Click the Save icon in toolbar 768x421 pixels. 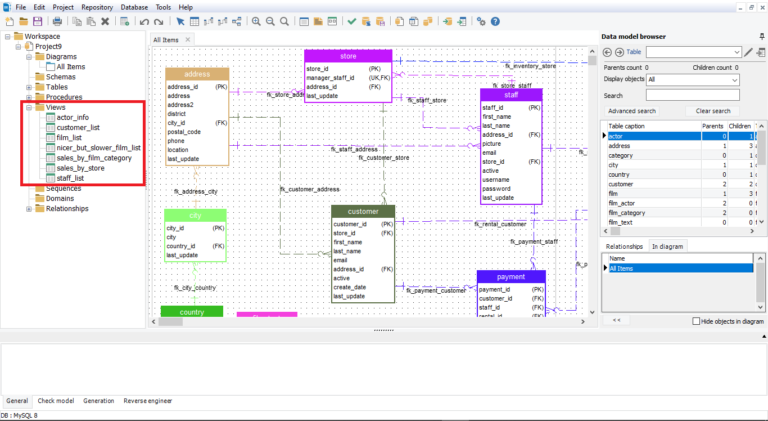38,21
